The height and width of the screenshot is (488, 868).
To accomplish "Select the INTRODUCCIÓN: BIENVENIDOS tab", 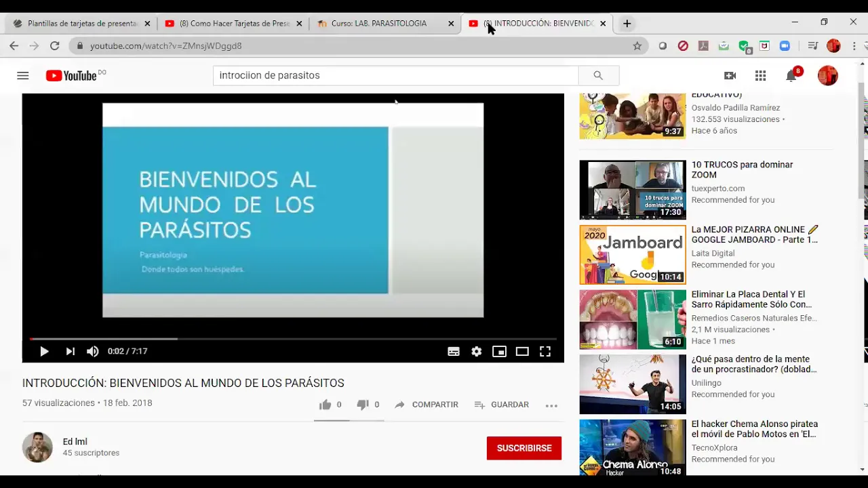I will coord(537,23).
